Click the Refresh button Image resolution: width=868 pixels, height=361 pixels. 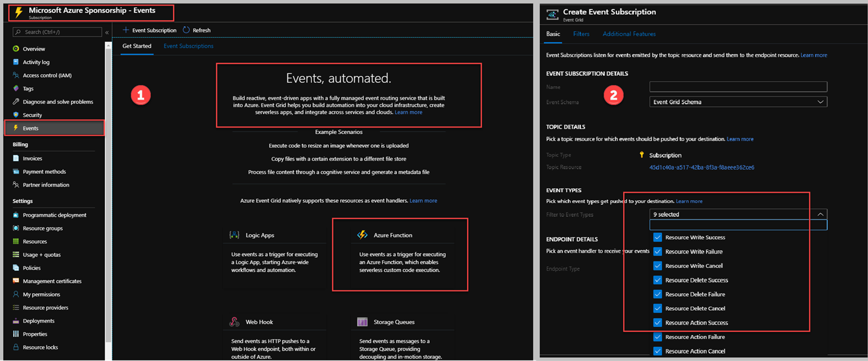[x=197, y=30]
